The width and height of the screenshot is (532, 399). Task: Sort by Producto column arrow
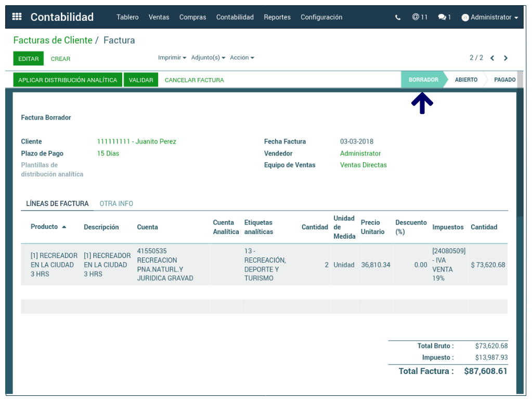64,227
